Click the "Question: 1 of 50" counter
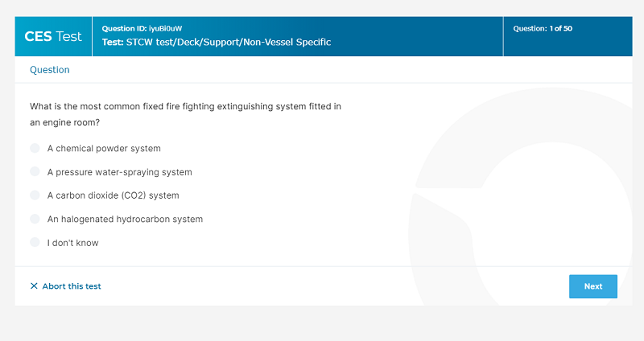This screenshot has width=644, height=341. click(543, 29)
